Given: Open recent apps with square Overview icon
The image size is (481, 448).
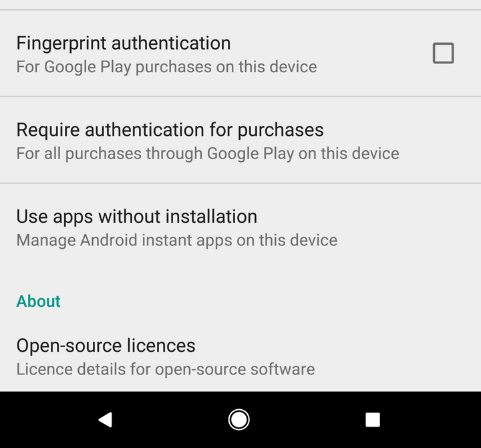Looking at the screenshot, I should pyautogui.click(x=373, y=420).
